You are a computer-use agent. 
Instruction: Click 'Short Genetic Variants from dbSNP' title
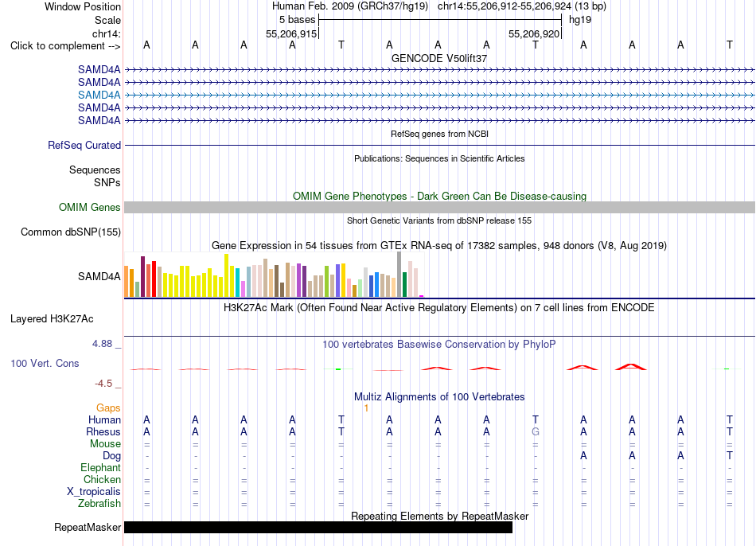pos(439,220)
